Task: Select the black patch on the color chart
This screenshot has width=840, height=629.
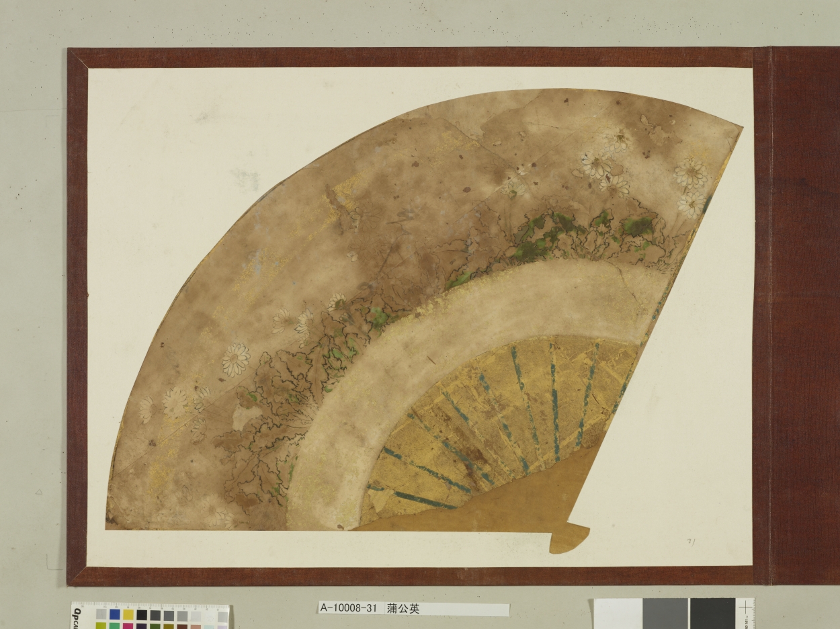Action: (x=142, y=614)
